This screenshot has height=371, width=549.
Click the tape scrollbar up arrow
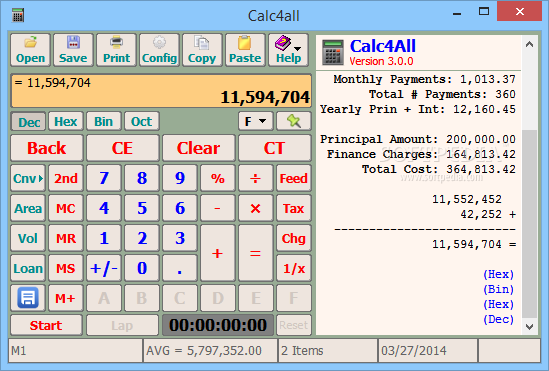[529, 44]
